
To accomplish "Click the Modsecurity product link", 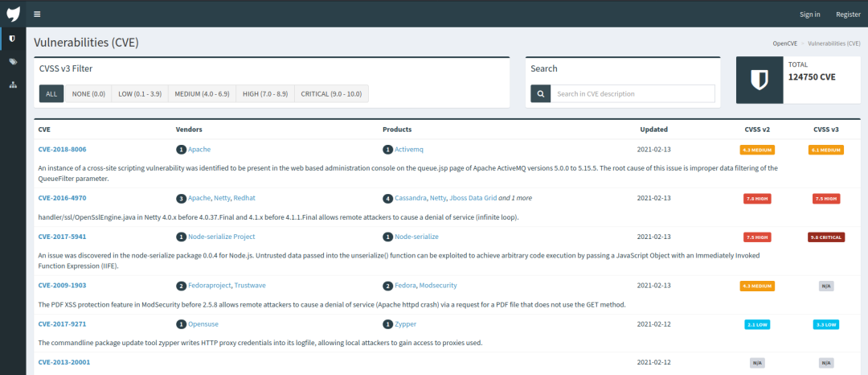I will point(438,285).
